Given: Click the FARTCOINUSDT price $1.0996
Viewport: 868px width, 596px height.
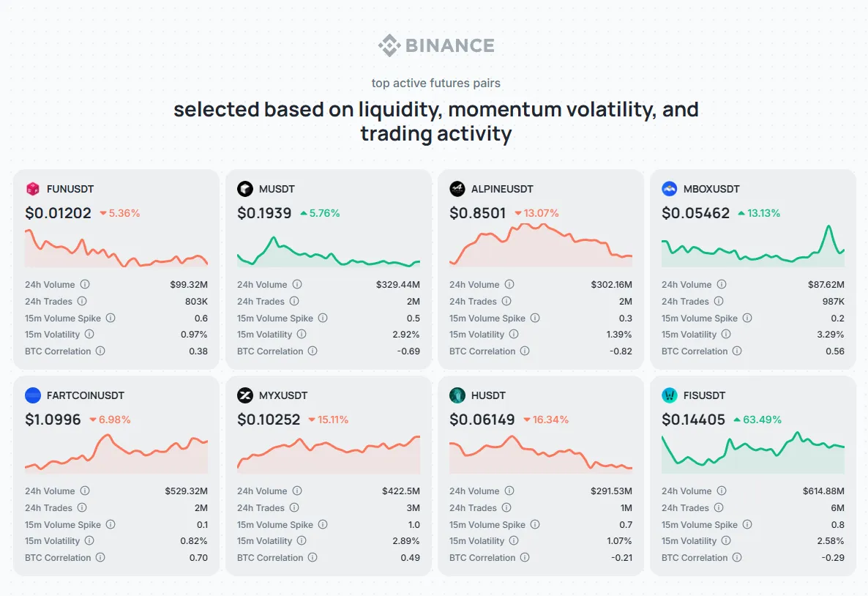Looking at the screenshot, I should 53,420.
